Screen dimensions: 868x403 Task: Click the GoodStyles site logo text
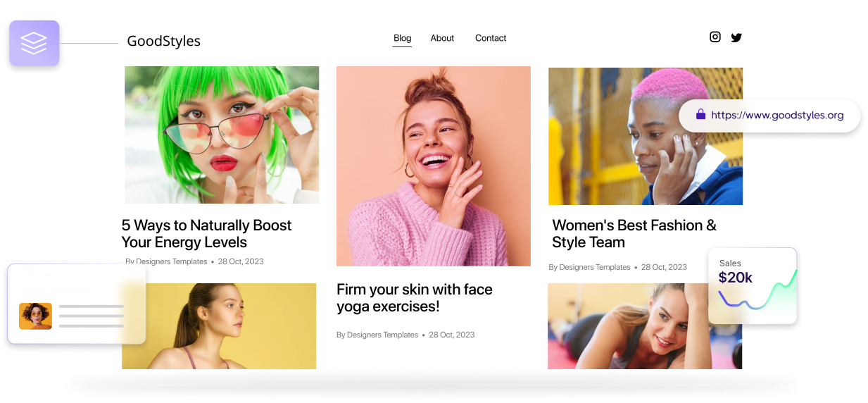[163, 42]
